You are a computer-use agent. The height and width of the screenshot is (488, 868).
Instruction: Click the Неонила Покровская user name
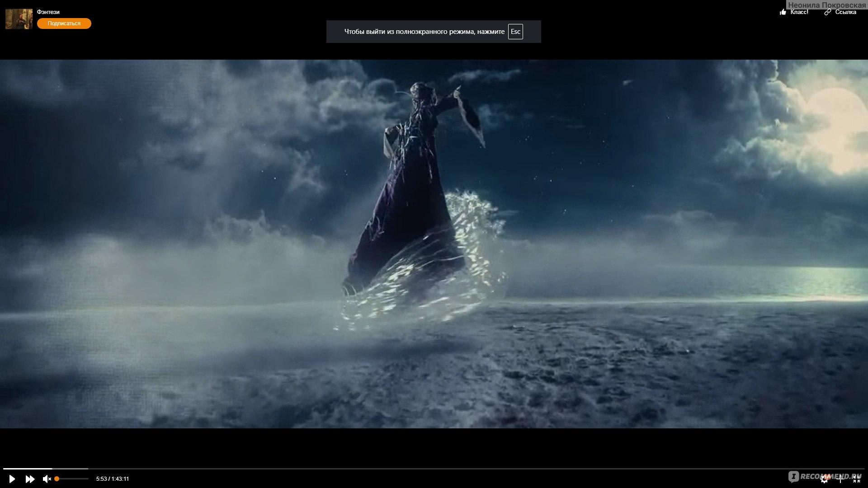[827, 5]
